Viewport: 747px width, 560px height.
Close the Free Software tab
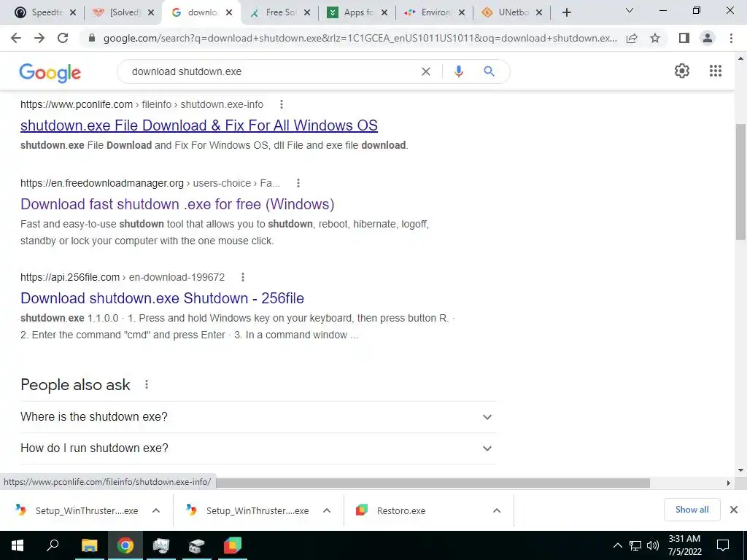click(307, 12)
